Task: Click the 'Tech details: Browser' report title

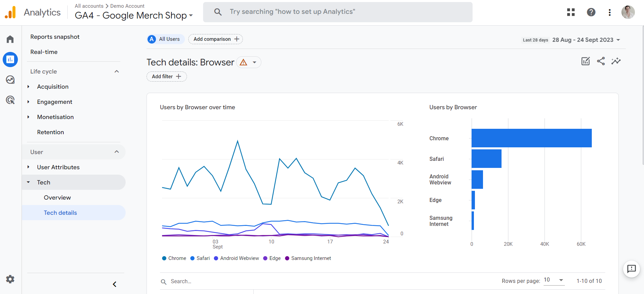Action: (x=190, y=62)
